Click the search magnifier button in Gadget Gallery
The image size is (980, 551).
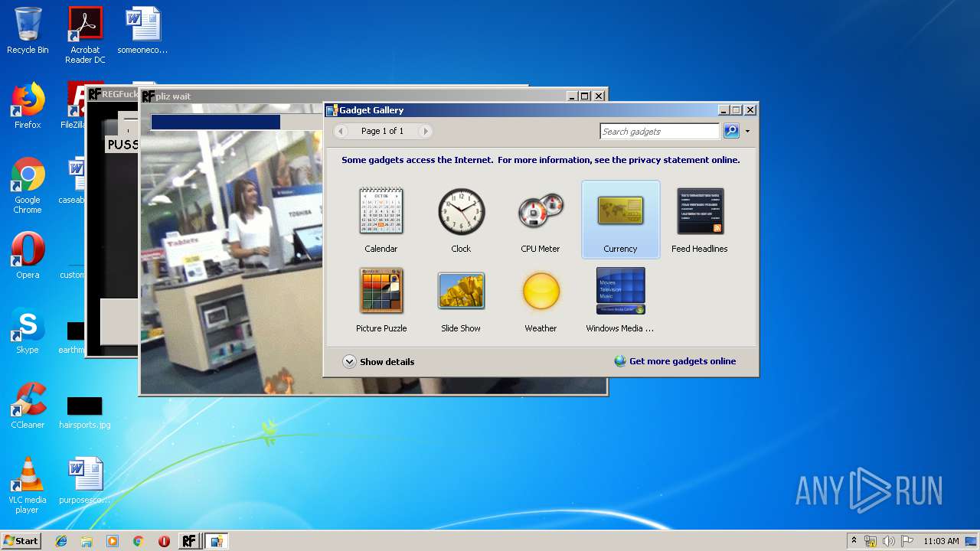731,131
